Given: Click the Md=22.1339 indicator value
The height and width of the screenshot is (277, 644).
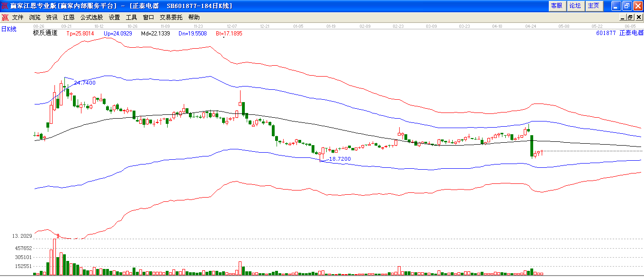Looking at the screenshot, I should pyautogui.click(x=155, y=34).
